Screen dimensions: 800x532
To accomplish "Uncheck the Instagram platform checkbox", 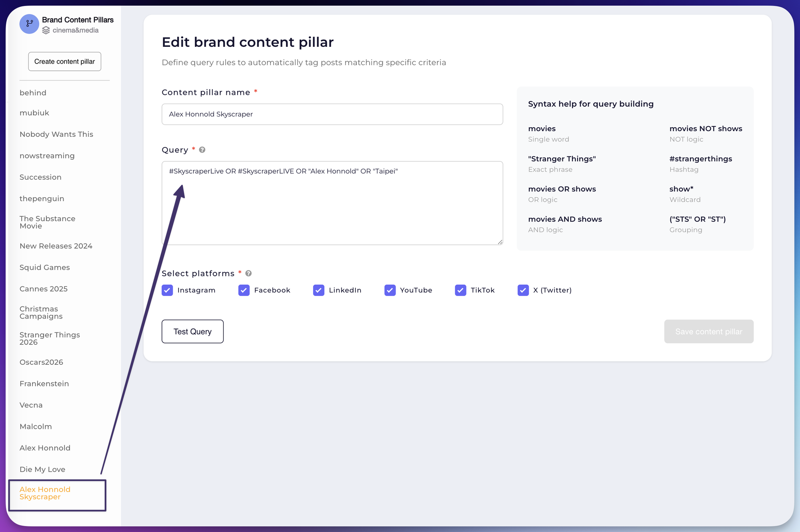I will pyautogui.click(x=168, y=290).
